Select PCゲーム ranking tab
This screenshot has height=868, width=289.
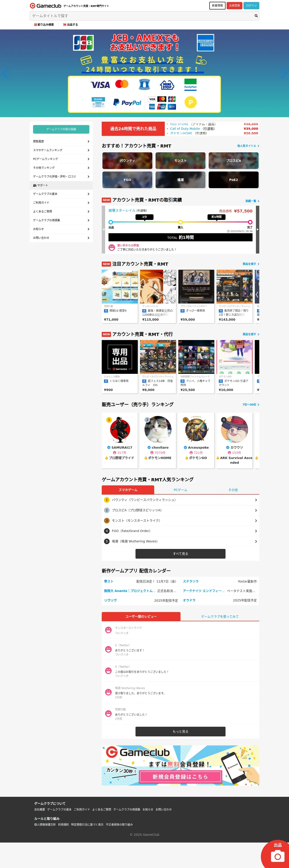coord(180,490)
